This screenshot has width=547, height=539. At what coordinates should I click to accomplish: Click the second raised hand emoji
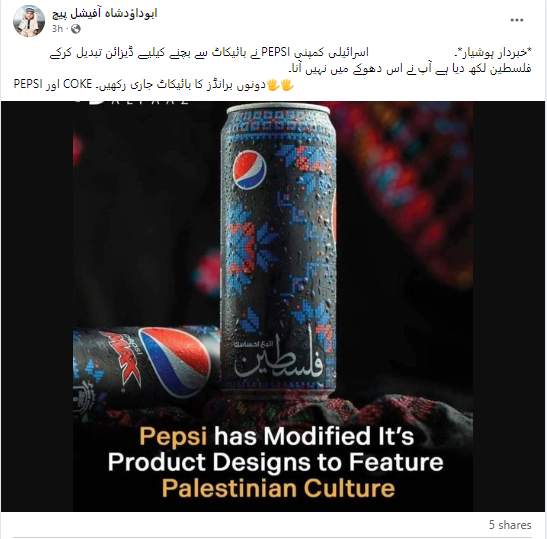274,85
